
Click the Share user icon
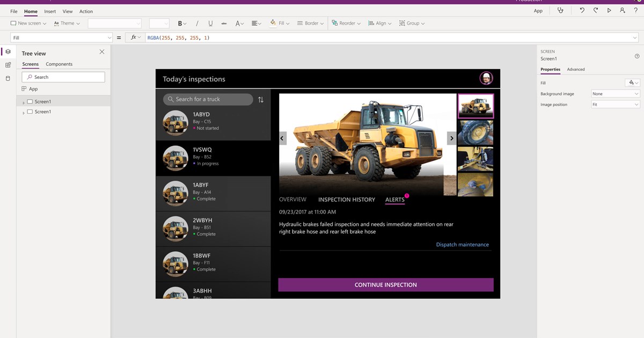[x=623, y=11]
